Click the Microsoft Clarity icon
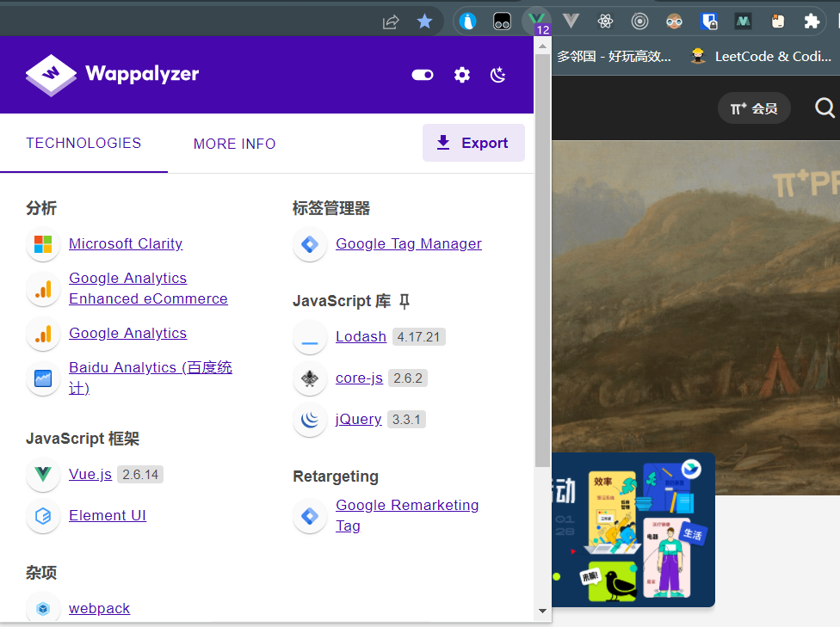This screenshot has height=627, width=840. [43, 244]
